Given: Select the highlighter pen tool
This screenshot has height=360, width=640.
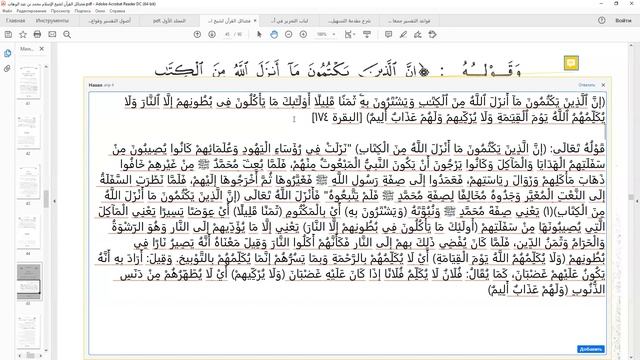Looking at the screenshot, I should pyautogui.click(x=403, y=35).
